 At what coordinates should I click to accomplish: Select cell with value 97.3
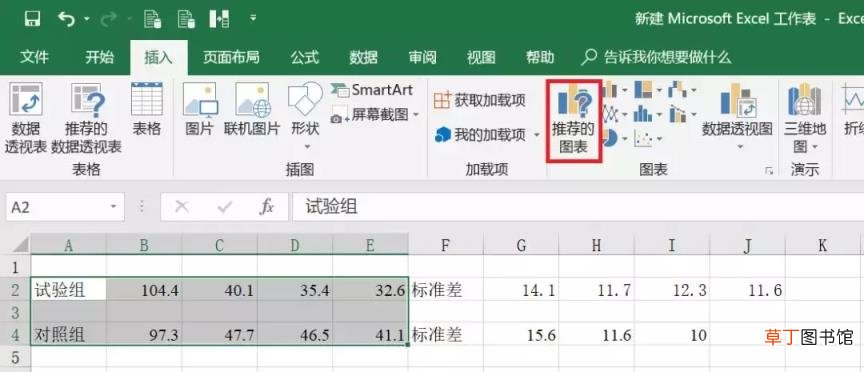click(x=144, y=334)
